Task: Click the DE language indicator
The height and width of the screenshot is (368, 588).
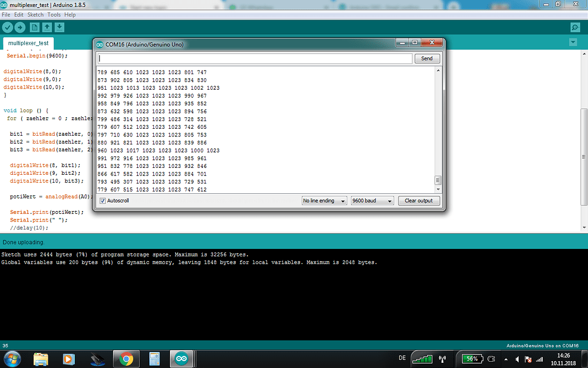Action: click(403, 358)
